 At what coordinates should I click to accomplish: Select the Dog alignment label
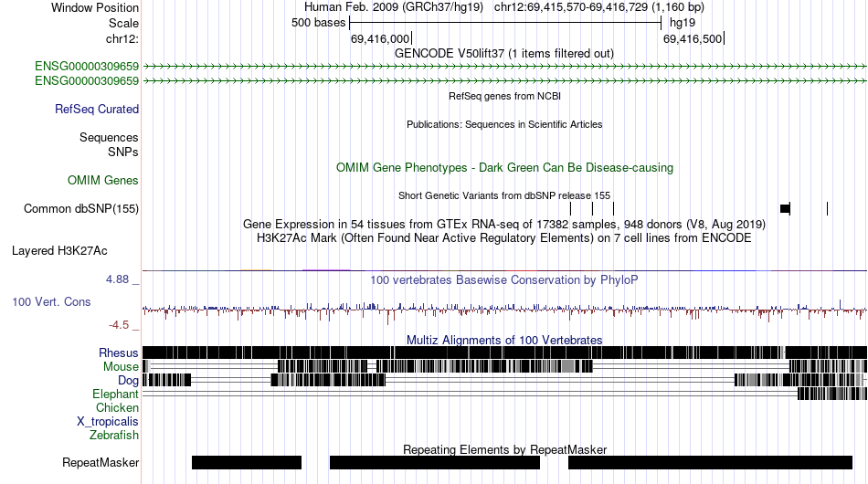pyautogui.click(x=128, y=380)
